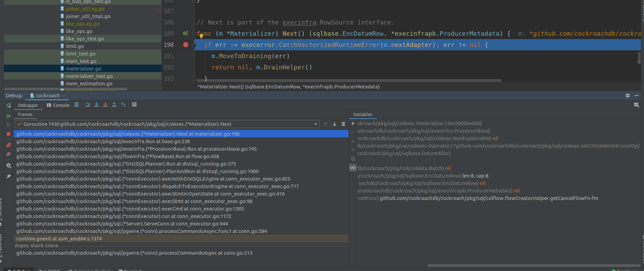Open the Variables tab
Image resolution: width=644 pixels, height=271 pixels.
pos(362,115)
